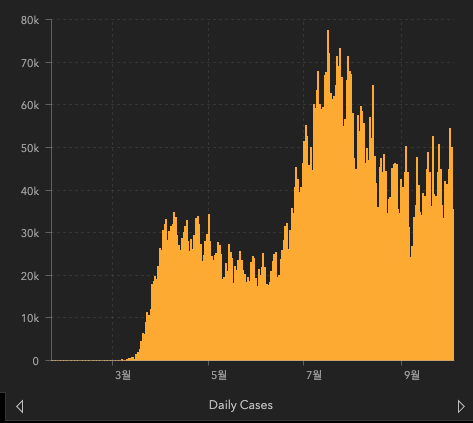Select the Daily Cases chart title
This screenshot has height=423, width=473.
pos(241,405)
